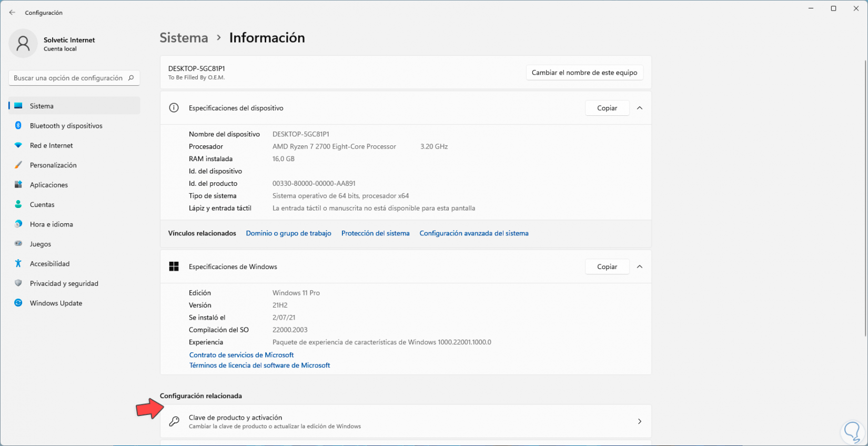The image size is (868, 446).
Task: Click the back arrow in title bar
Action: [12, 13]
